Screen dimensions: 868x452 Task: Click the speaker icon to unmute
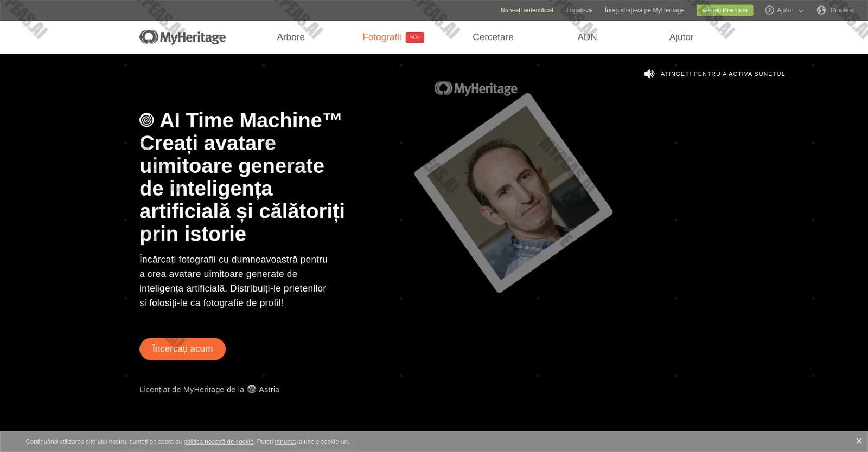pos(649,74)
